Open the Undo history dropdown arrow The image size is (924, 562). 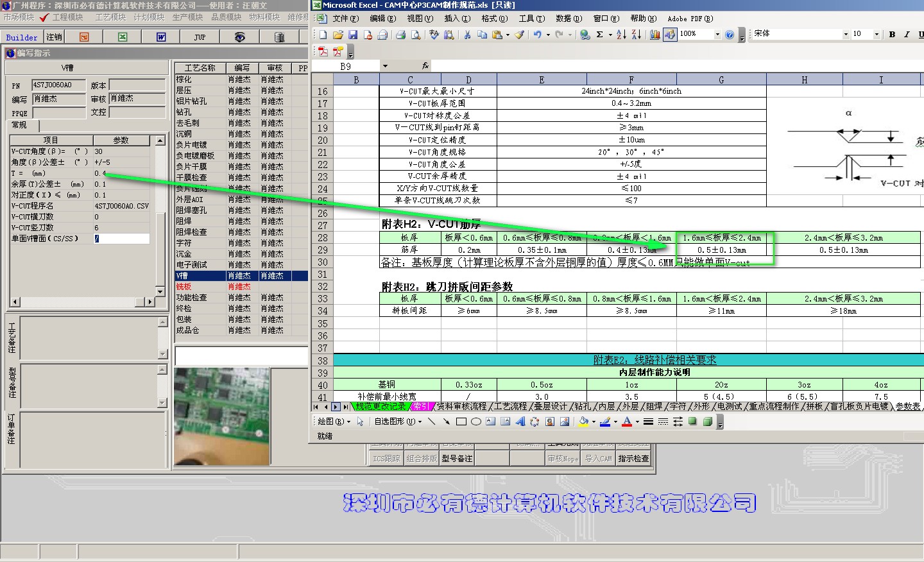click(x=548, y=35)
